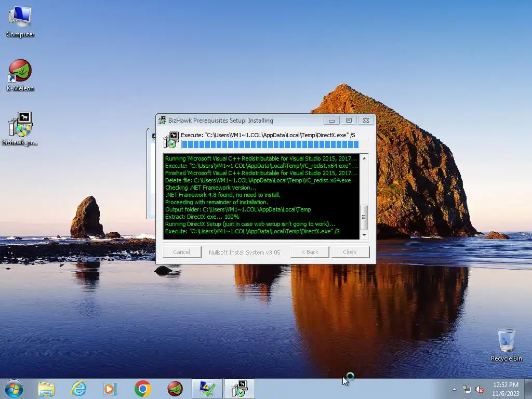Launch Windows Explorer from the taskbar
The height and width of the screenshot is (399, 532).
coord(46,389)
